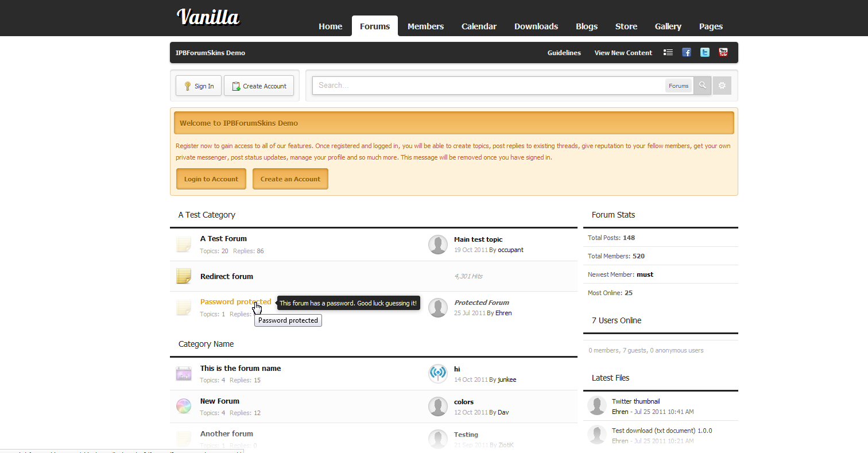Open 'This is the forum name' link
The image size is (868, 453).
click(x=241, y=368)
